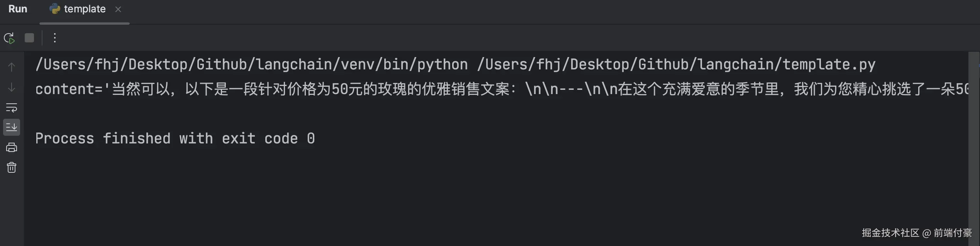Click the Run tool window title
Viewport: 980px width, 246px height.
point(18,9)
